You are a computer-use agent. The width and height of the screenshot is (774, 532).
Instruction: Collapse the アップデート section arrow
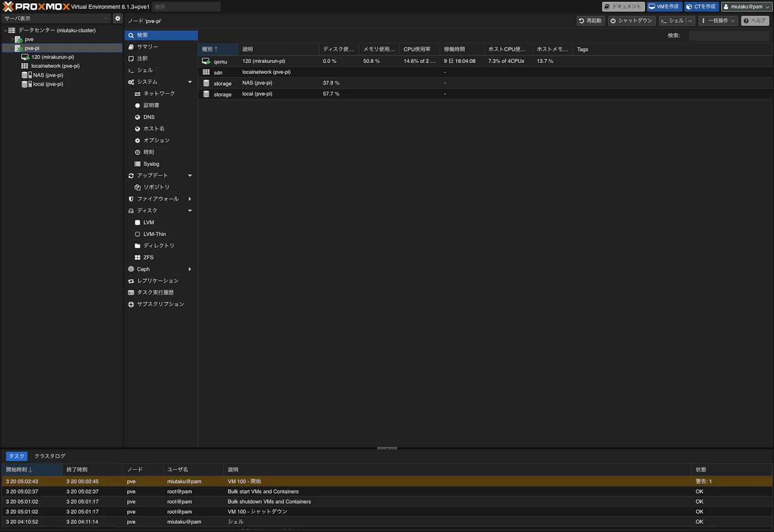click(190, 175)
